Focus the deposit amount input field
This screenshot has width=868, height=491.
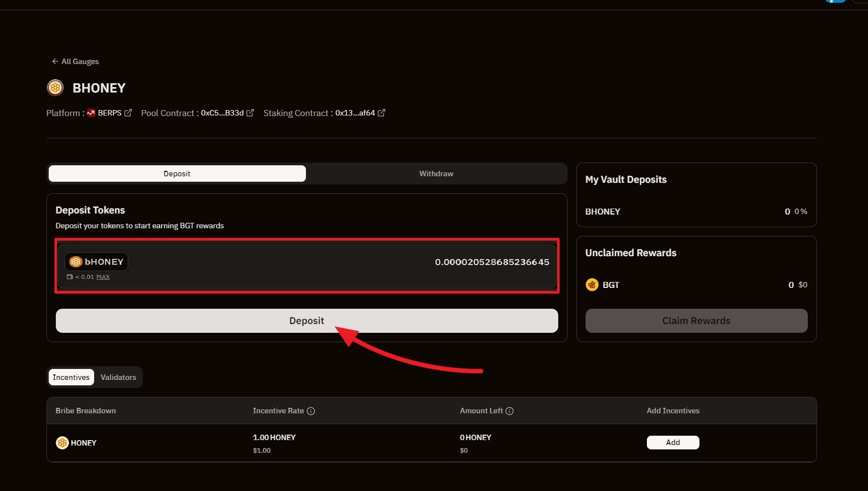pos(491,262)
